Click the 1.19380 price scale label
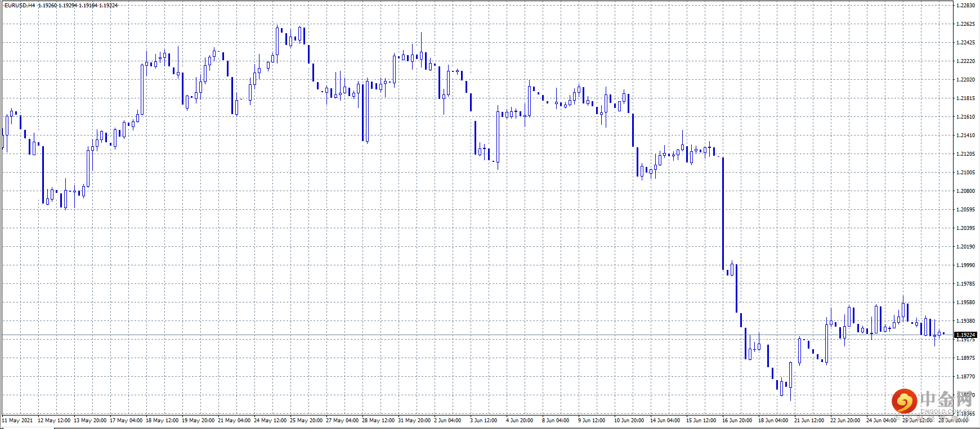The width and height of the screenshot is (980, 429). tap(966, 321)
